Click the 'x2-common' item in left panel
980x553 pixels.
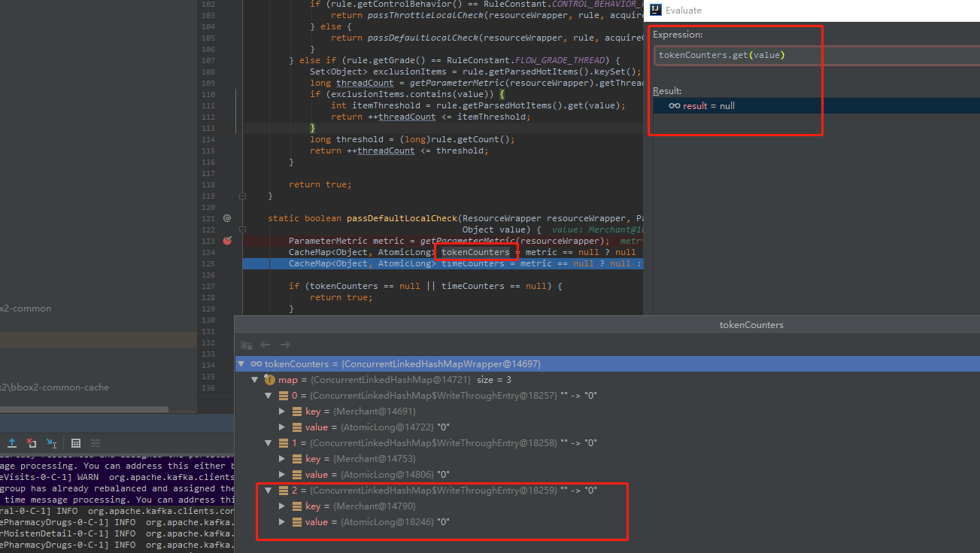(x=26, y=308)
